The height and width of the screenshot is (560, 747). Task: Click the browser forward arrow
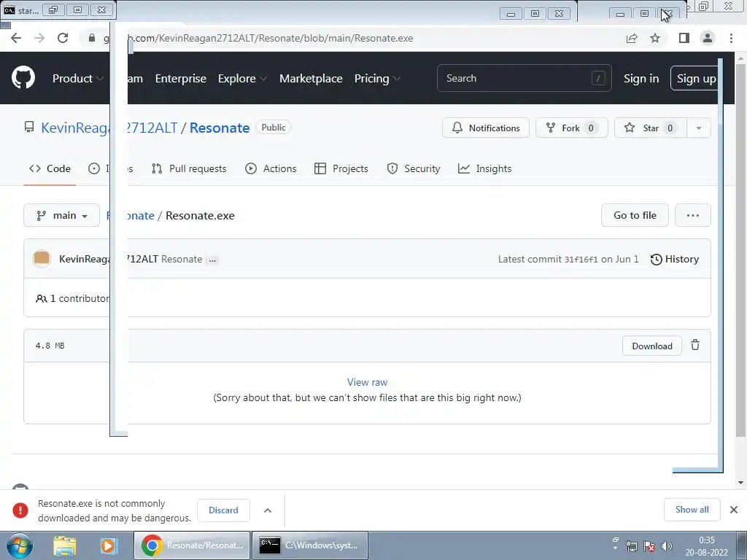click(x=39, y=38)
